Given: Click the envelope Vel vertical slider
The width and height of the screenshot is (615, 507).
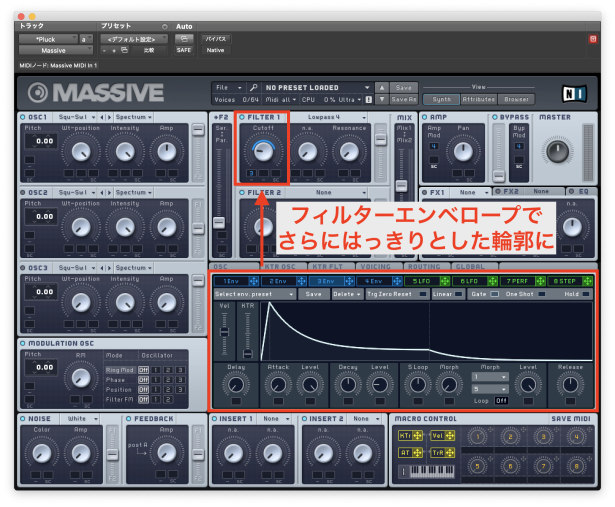Looking at the screenshot, I should point(224,335).
